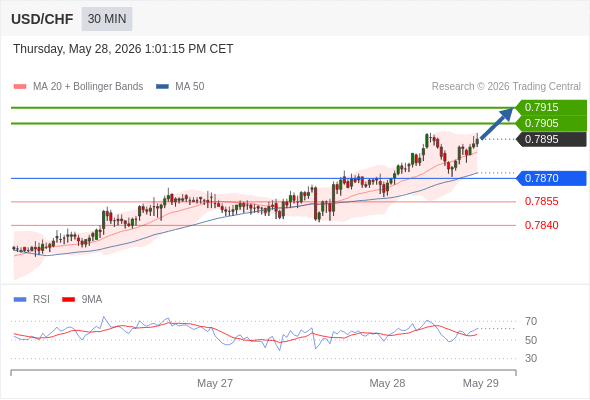Image resolution: width=590 pixels, height=400 pixels.
Task: Click the May 29 date axis label
Action: 481,383
